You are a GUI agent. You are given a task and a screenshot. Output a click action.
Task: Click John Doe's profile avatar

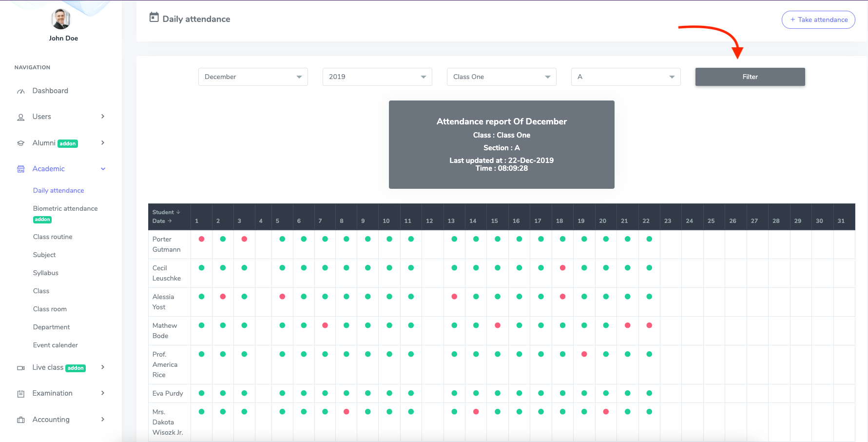tap(61, 19)
